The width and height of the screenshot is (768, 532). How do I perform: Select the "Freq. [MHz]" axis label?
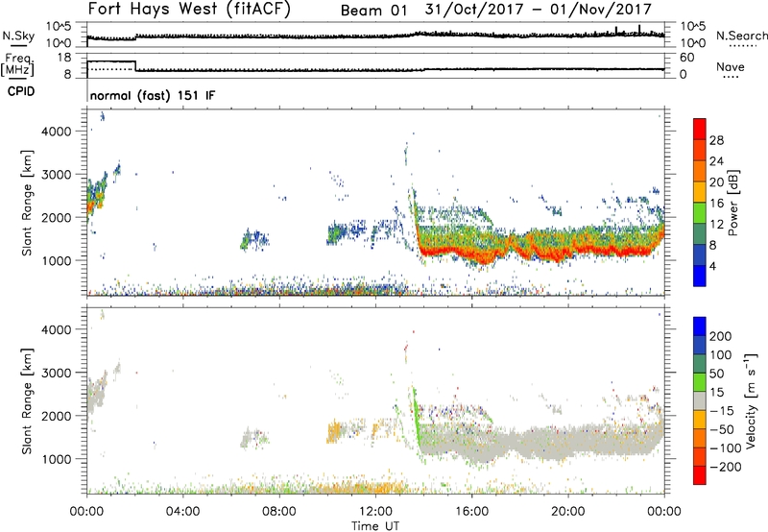click(x=17, y=64)
